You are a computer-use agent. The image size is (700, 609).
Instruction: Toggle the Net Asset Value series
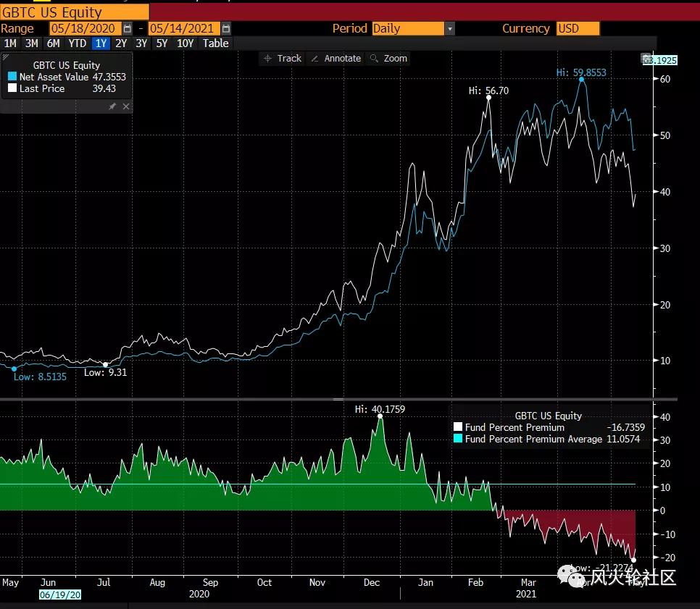tap(12, 77)
